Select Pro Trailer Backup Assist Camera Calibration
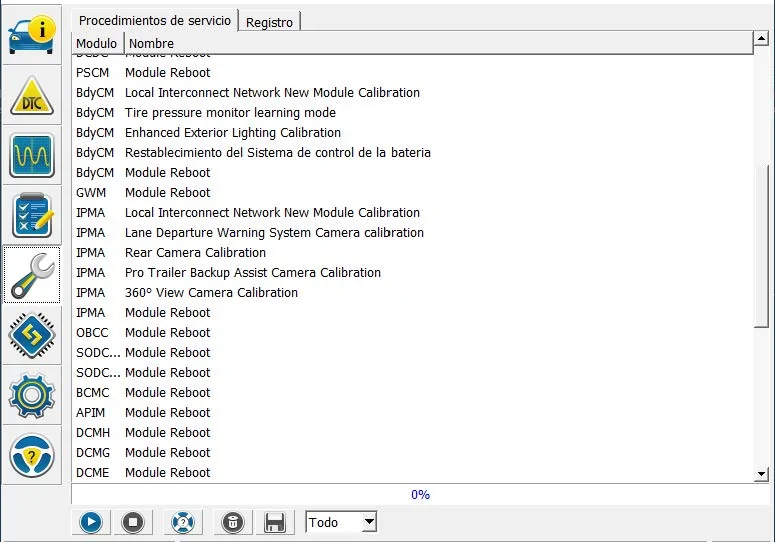Viewport: 775px width, 542px height. [413, 273]
